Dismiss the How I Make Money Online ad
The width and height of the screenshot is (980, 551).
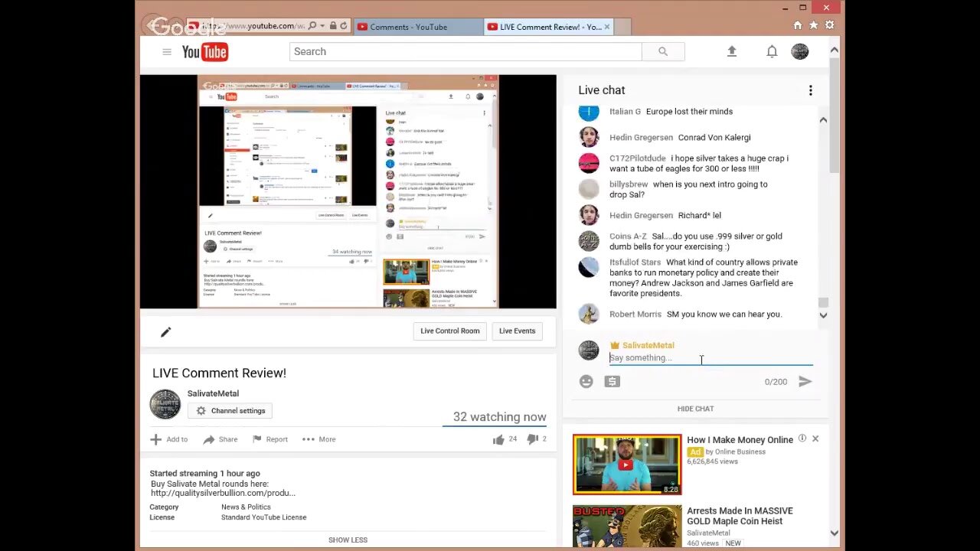click(815, 439)
